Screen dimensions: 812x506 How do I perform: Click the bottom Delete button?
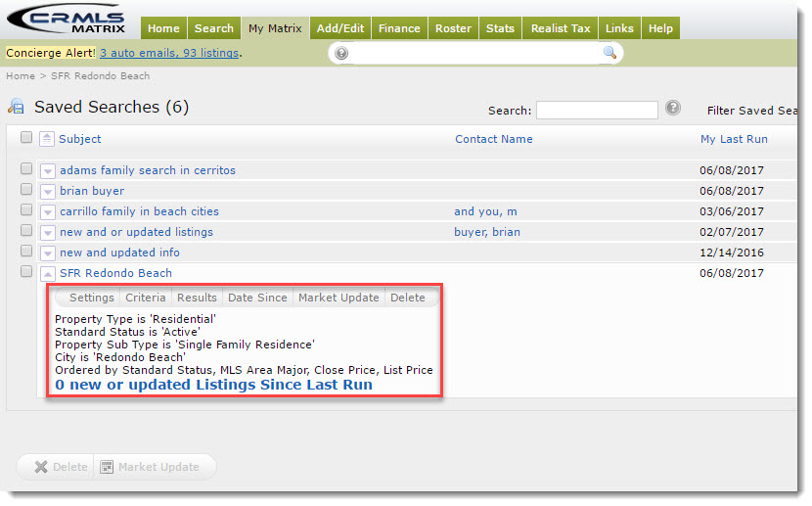(61, 467)
